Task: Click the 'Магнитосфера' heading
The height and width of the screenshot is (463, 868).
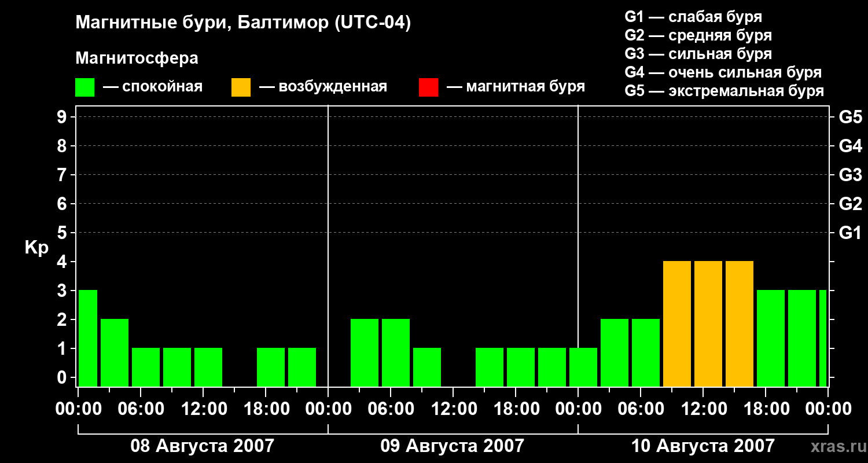Action: [137, 58]
